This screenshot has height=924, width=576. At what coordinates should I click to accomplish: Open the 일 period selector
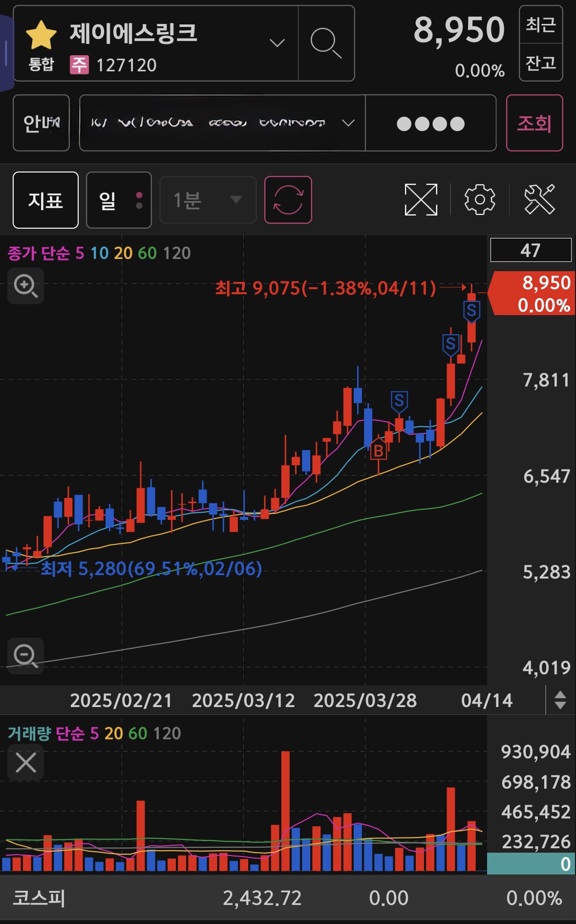(x=119, y=200)
